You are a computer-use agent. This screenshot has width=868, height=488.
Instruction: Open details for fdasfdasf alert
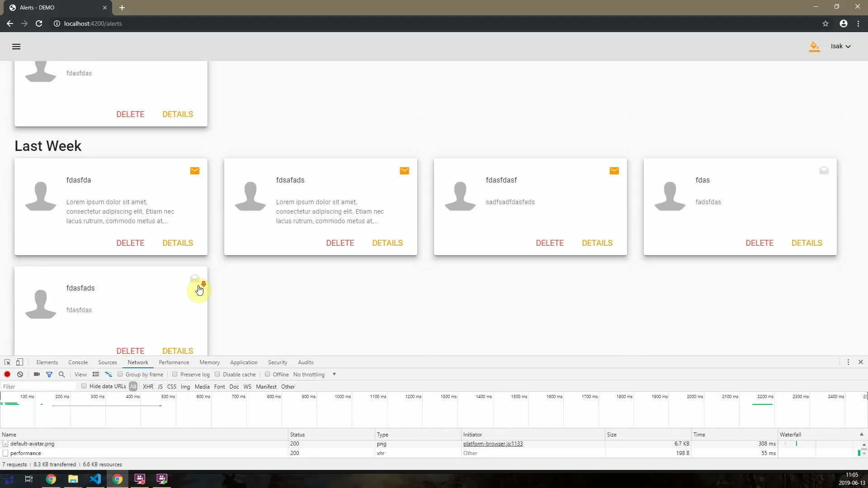tap(597, 243)
